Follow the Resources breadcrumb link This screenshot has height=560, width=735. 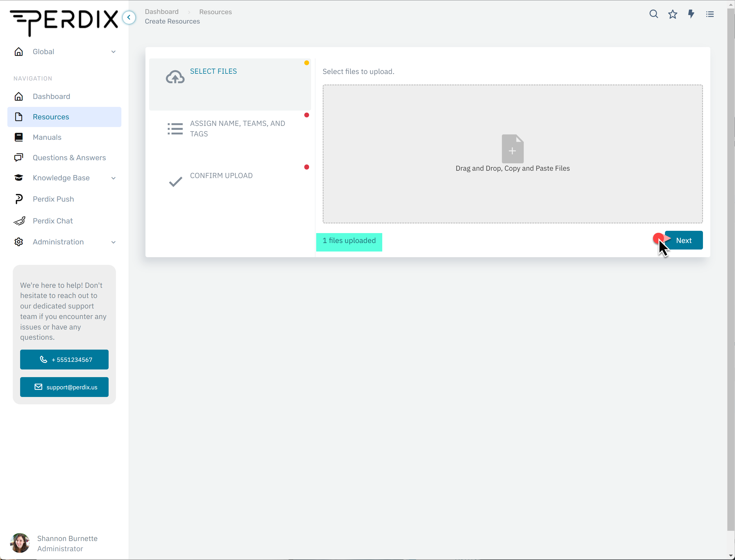coord(215,12)
